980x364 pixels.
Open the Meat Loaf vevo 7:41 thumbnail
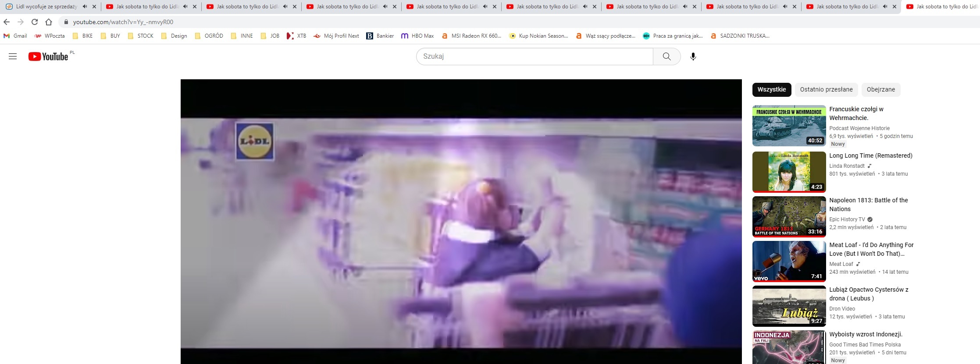(x=789, y=262)
